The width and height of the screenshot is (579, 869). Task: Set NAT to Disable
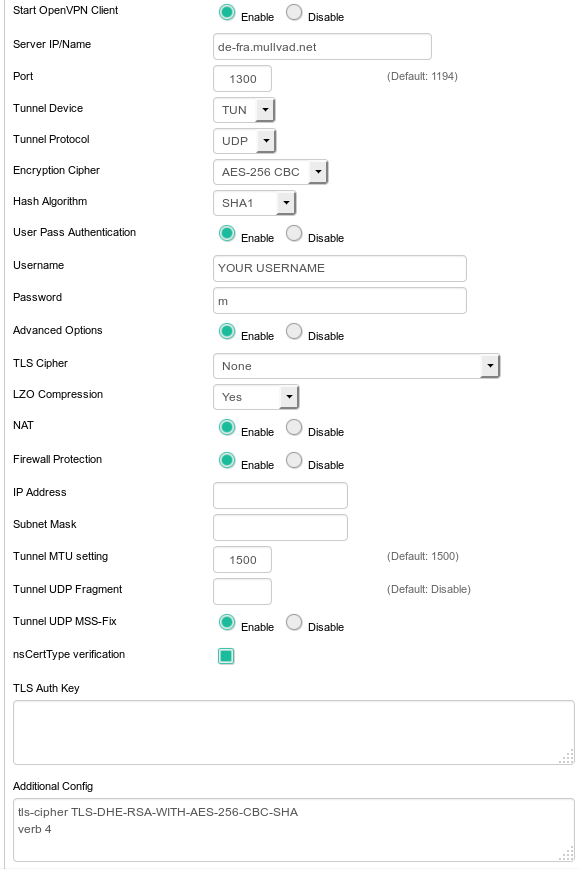point(294,427)
